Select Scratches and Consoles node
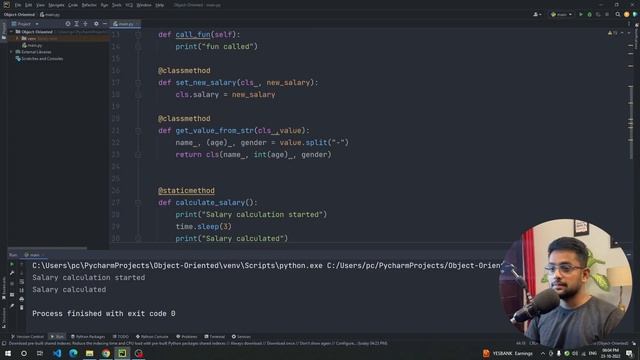640x360 pixels. (39, 59)
